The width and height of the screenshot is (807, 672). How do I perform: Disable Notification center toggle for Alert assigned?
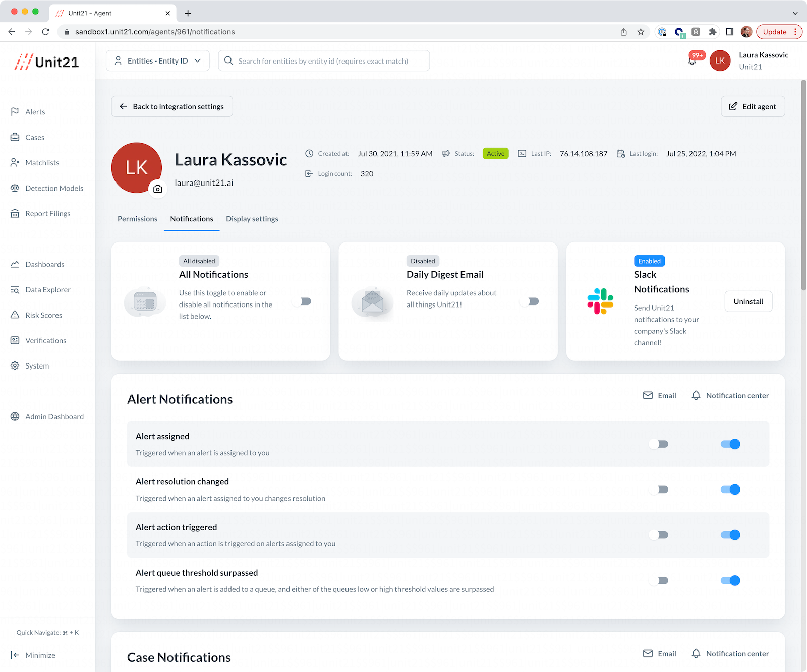pyautogui.click(x=730, y=444)
